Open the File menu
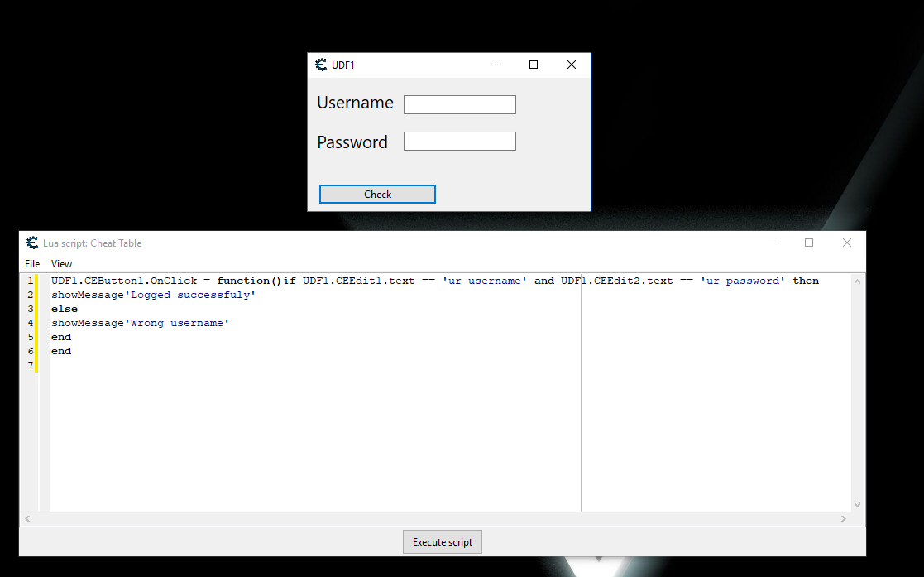Viewport: 924px width, 577px height. coord(32,264)
